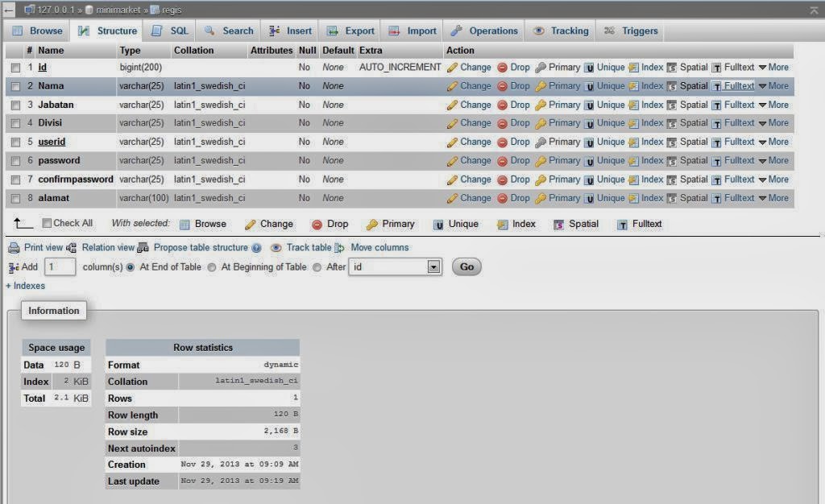Click the key icon in With selected bar
This screenshot has width=825, height=504.
372,225
